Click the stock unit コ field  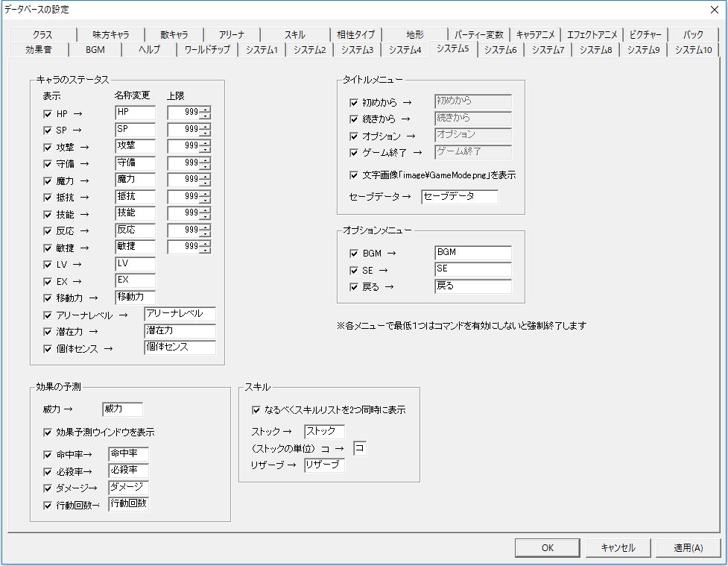pyautogui.click(x=360, y=448)
